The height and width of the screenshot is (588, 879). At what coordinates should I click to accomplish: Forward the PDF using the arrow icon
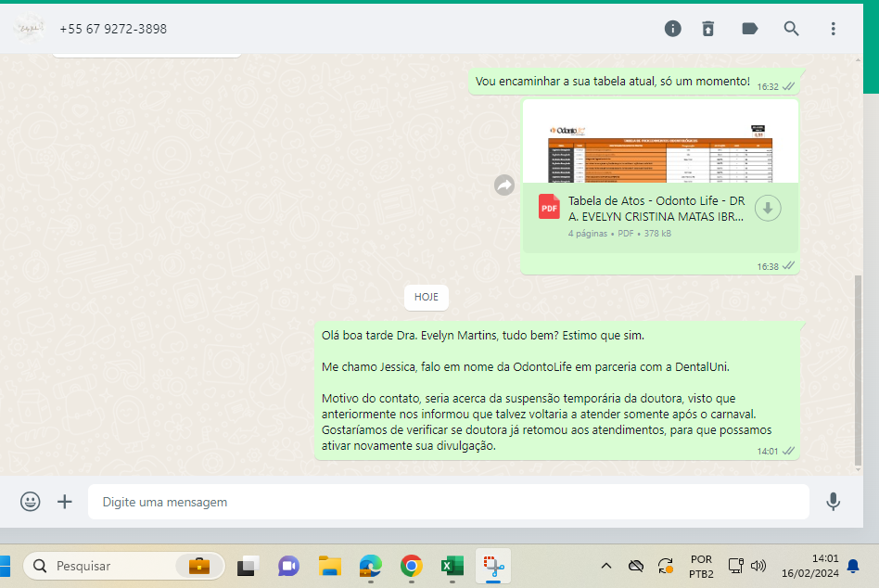tap(504, 185)
